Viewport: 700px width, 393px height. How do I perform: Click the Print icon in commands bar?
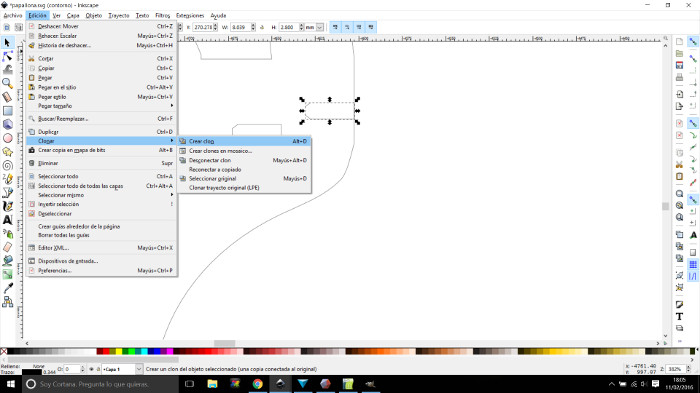[x=679, y=77]
